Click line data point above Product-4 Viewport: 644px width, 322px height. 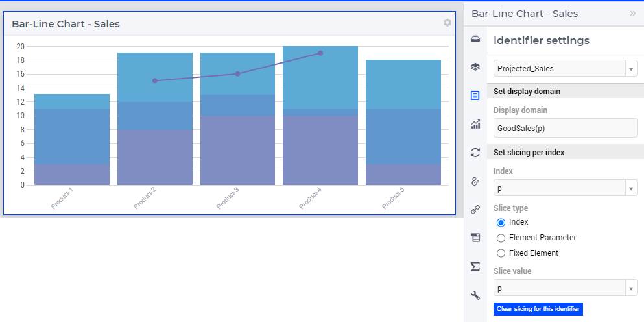[320, 53]
